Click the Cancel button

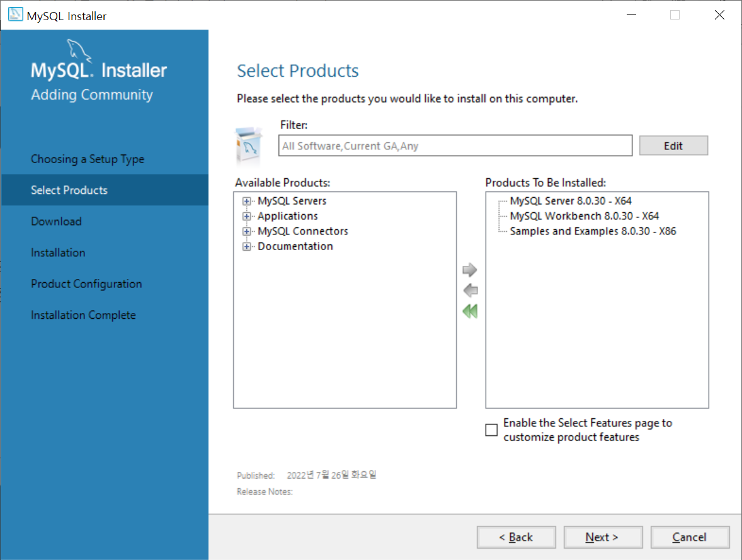coord(690,537)
